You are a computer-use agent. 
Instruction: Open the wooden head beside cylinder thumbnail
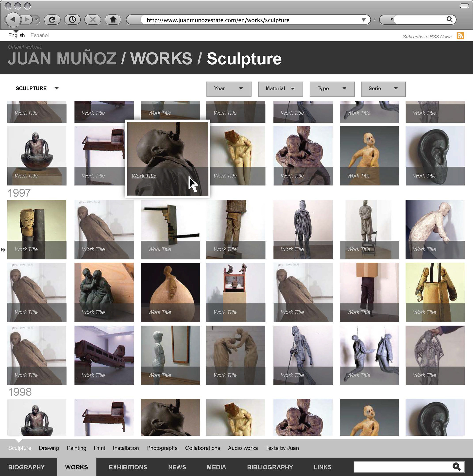point(37,229)
